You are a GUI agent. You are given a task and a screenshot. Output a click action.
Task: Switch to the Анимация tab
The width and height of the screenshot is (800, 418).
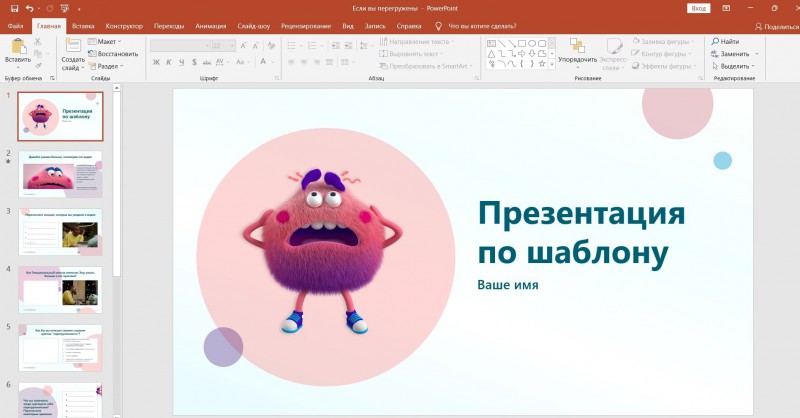coord(211,26)
